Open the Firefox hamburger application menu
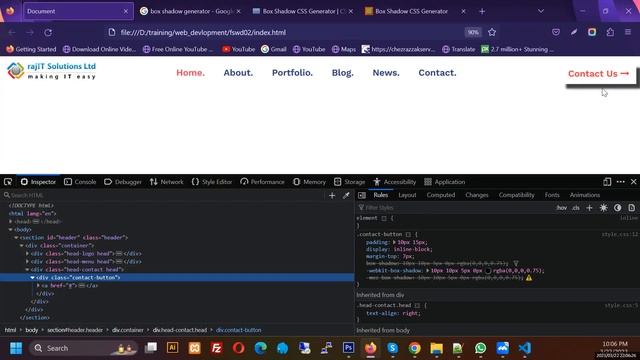 [x=628, y=32]
